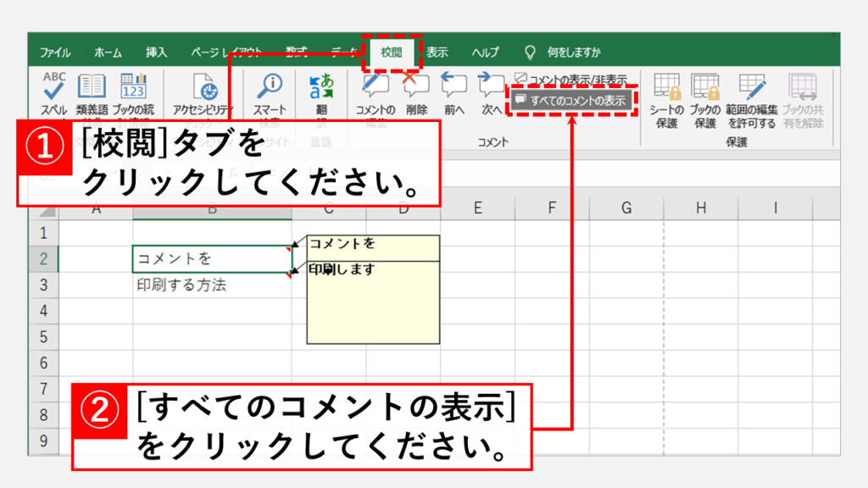Switch to the 校閲 ribbon tab
The image size is (868, 488).
[x=392, y=53]
